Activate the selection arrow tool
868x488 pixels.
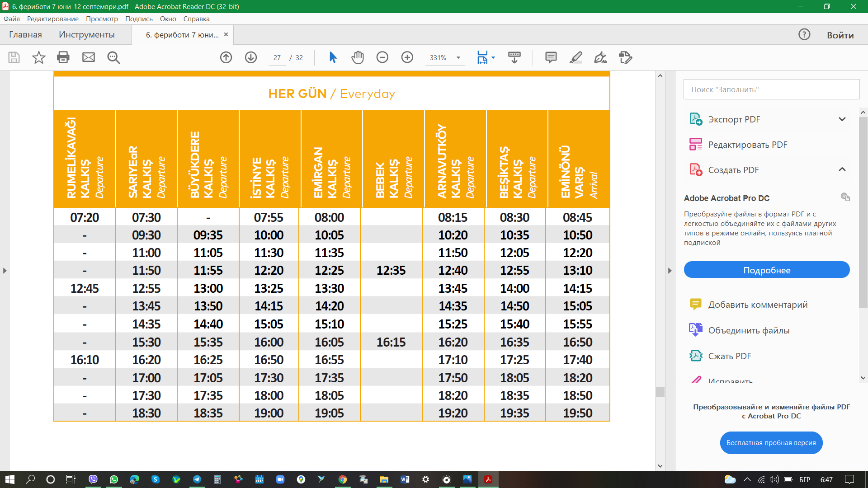click(x=333, y=57)
